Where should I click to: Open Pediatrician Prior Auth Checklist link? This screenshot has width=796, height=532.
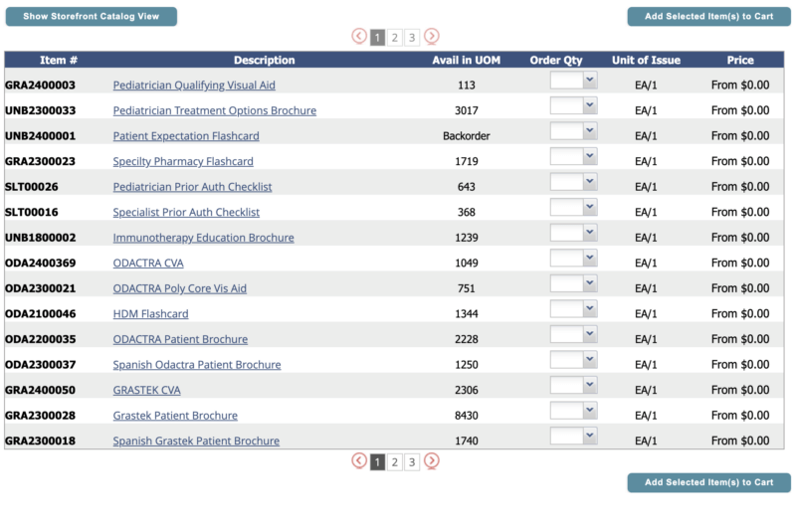(x=192, y=187)
